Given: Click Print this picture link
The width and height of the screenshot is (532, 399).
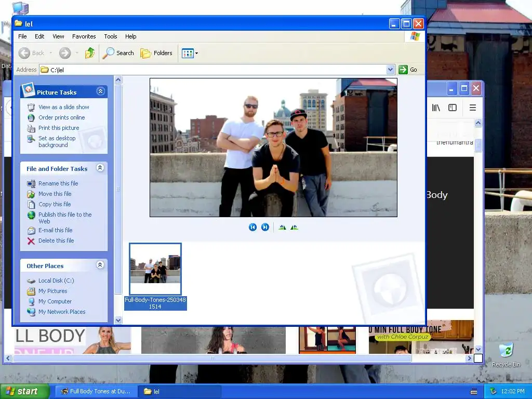Looking at the screenshot, I should [59, 128].
